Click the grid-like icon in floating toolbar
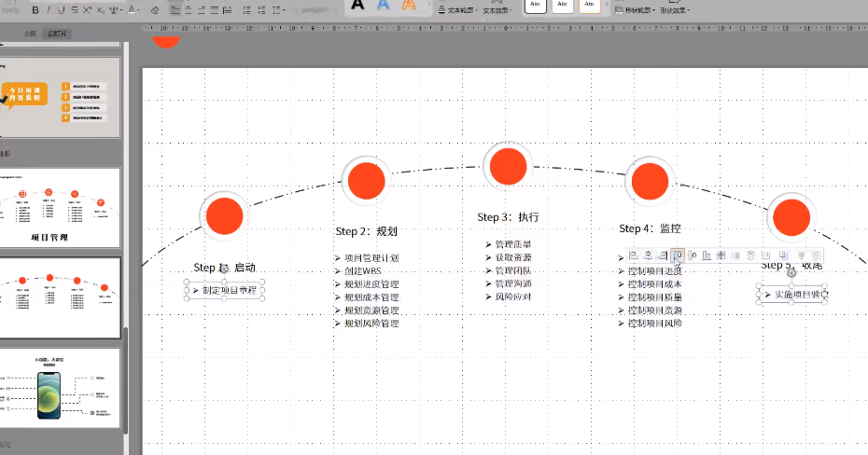Image resolution: width=868 pixels, height=455 pixels. click(x=816, y=255)
